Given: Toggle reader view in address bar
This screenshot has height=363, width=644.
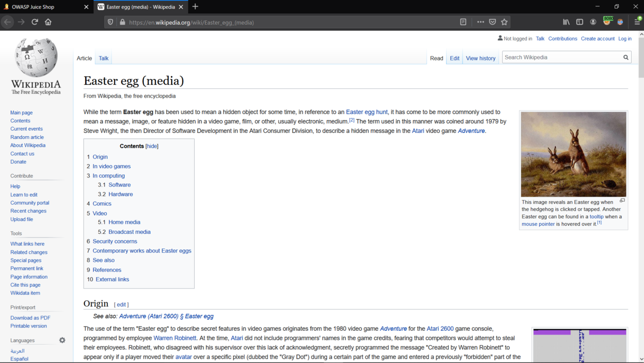Looking at the screenshot, I should click(x=463, y=22).
